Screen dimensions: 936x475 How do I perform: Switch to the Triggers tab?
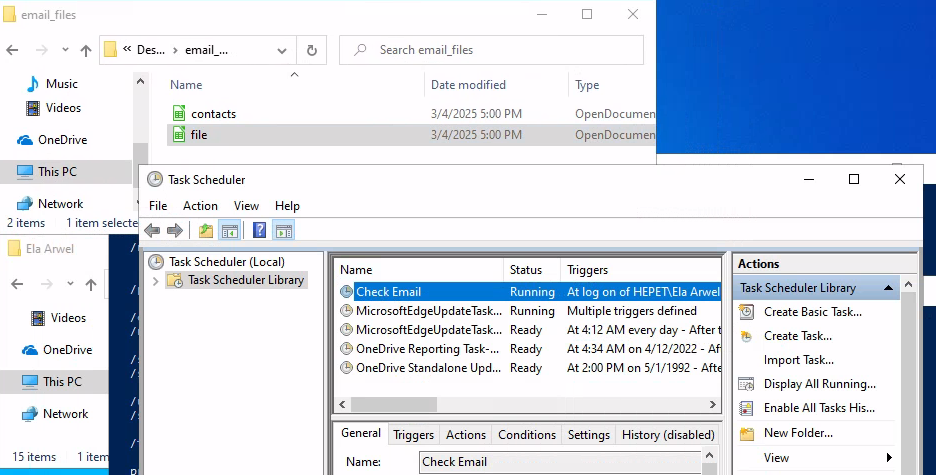[413, 435]
